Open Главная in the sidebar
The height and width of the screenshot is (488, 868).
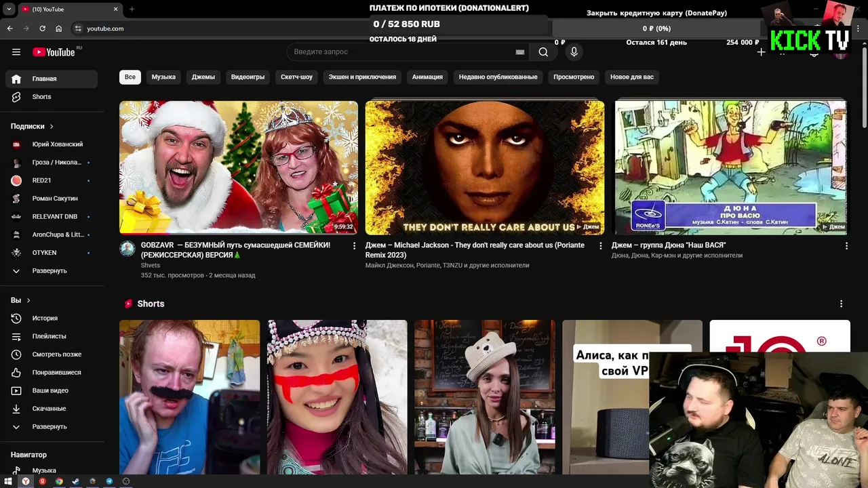pyautogui.click(x=52, y=79)
